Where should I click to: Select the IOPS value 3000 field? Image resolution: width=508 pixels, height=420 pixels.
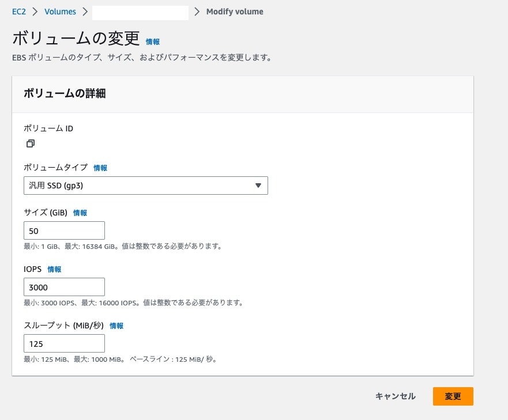pyautogui.click(x=63, y=286)
